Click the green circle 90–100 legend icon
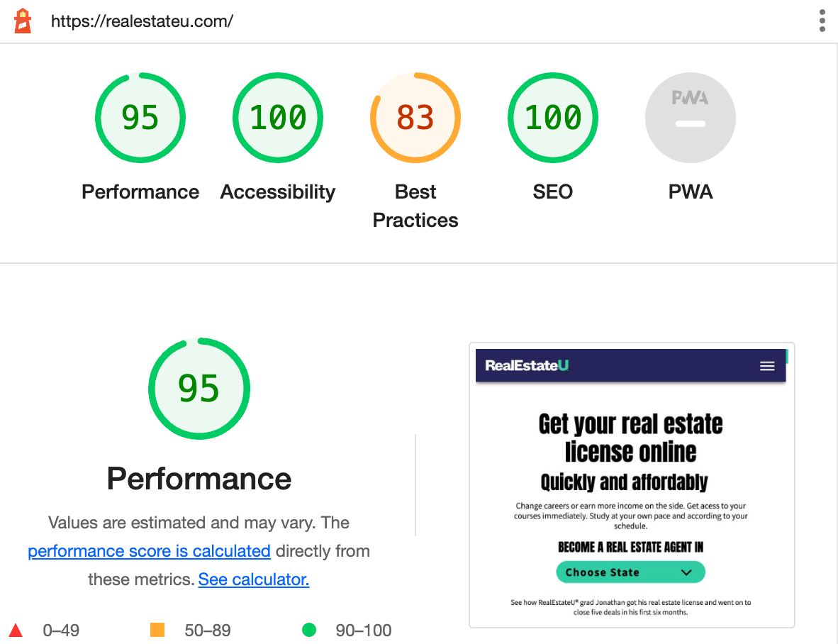 pyautogui.click(x=309, y=630)
